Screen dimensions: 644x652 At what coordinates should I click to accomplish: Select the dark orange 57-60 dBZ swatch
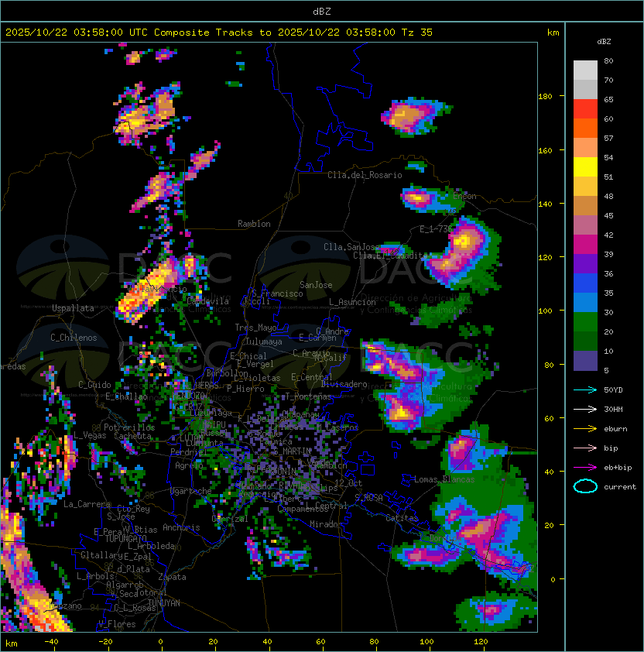tap(585, 129)
